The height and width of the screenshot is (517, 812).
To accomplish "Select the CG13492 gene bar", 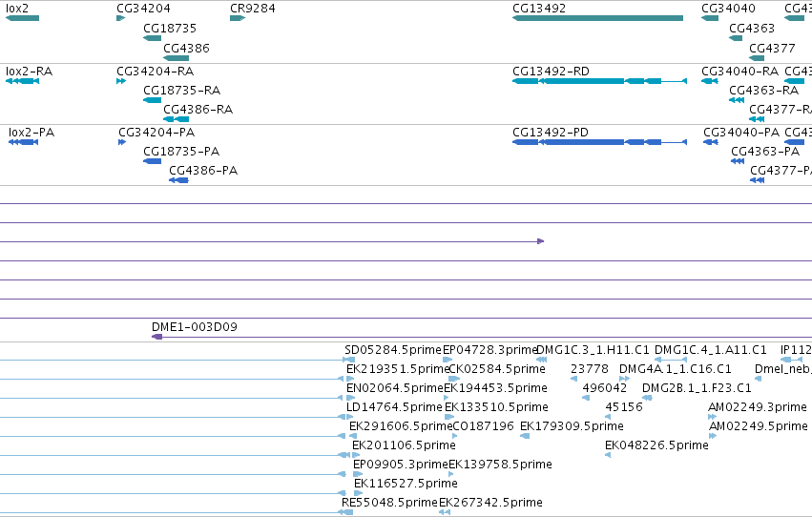I will [x=597, y=18].
